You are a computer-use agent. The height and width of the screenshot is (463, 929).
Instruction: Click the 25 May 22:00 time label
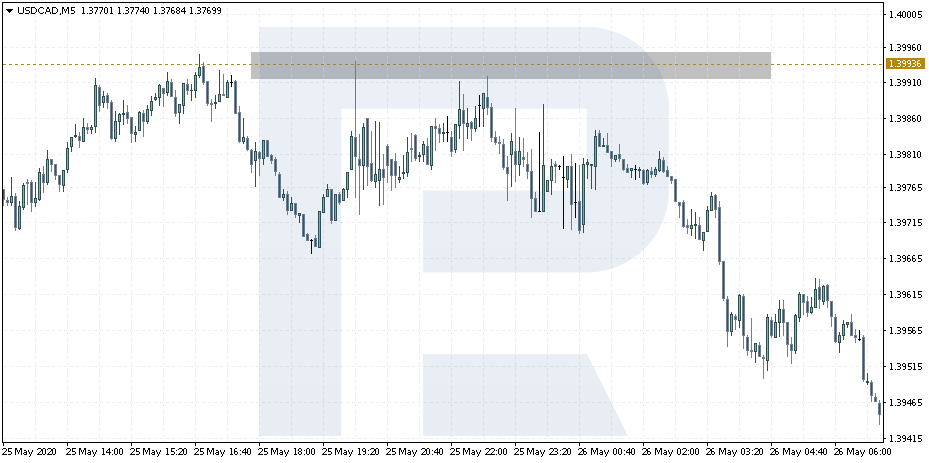coord(479,452)
